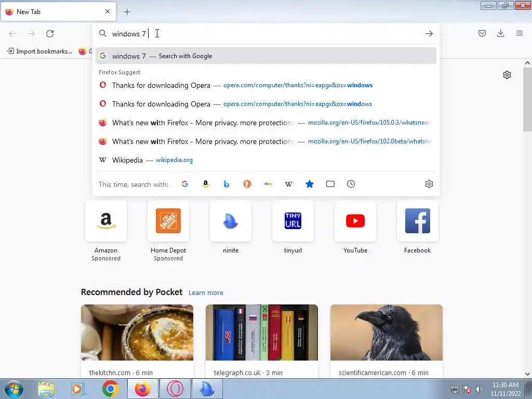
Task: Open the Downloads panel
Action: tap(500, 33)
